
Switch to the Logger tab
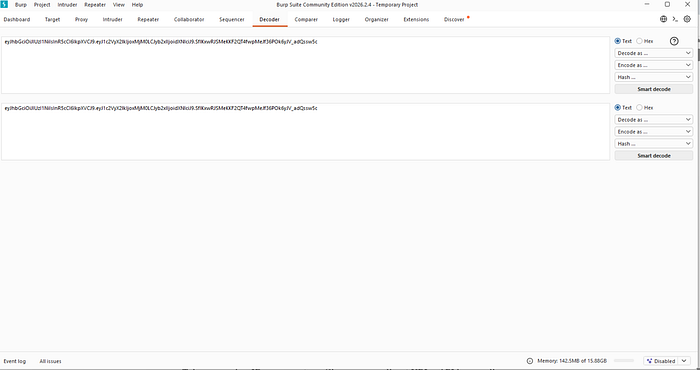pyautogui.click(x=341, y=20)
